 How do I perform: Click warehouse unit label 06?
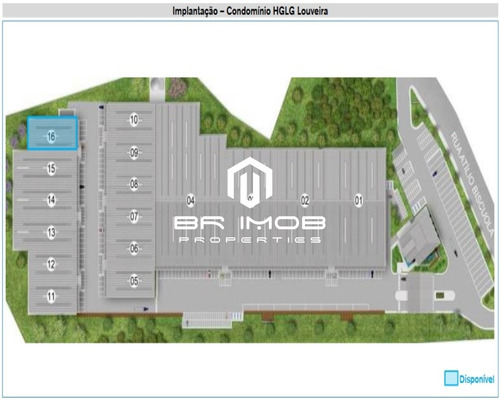[x=134, y=248]
